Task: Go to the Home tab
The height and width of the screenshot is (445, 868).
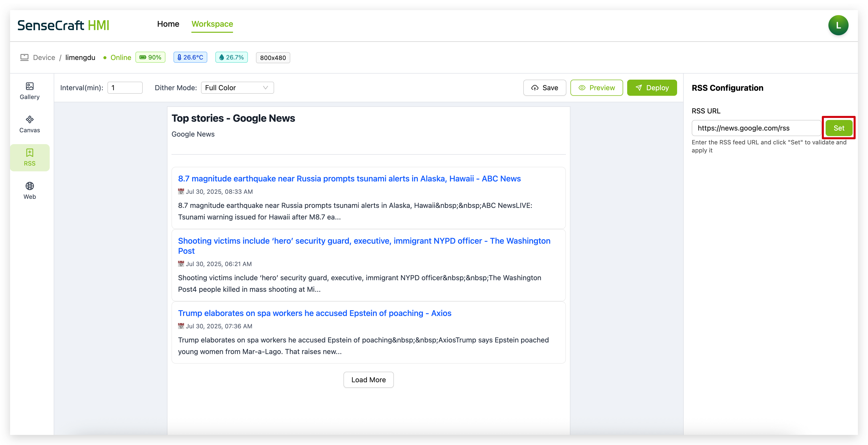Action: (x=168, y=24)
